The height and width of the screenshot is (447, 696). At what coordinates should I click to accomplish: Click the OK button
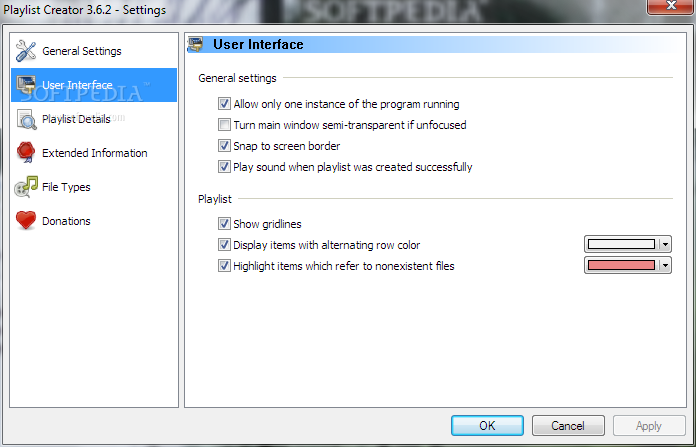pyautogui.click(x=487, y=425)
